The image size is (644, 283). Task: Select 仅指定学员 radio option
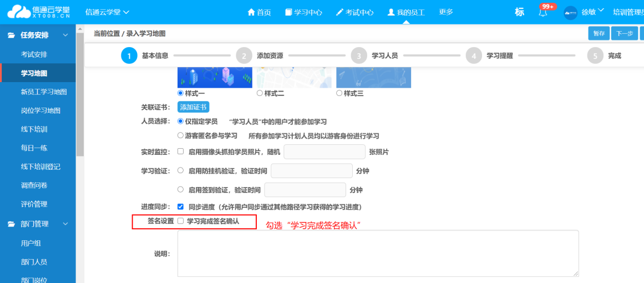coord(180,122)
